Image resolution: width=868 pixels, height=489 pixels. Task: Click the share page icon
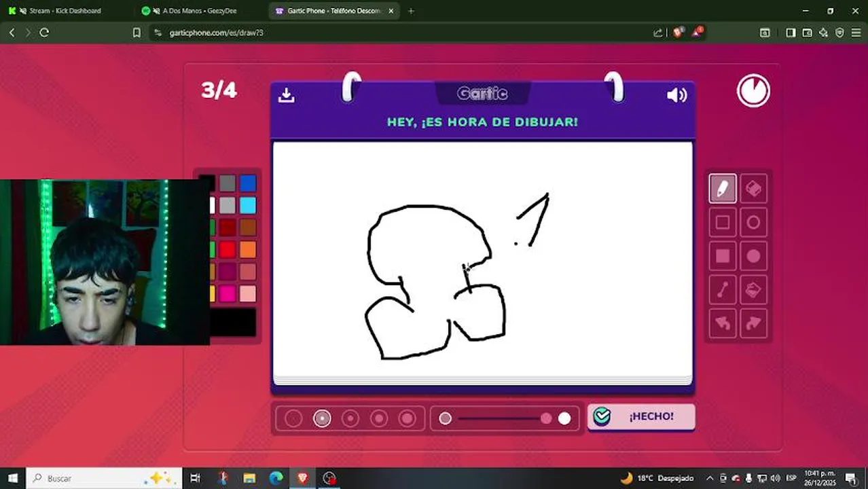tap(657, 33)
